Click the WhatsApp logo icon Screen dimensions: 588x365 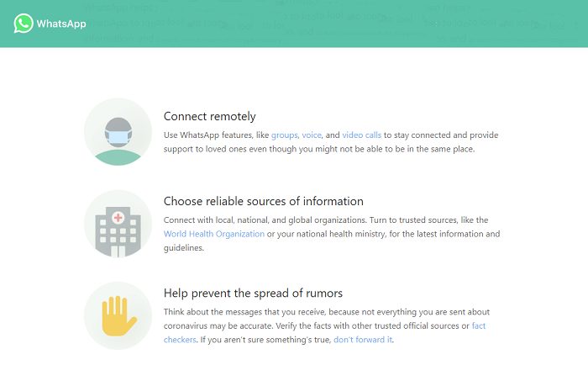tap(24, 24)
